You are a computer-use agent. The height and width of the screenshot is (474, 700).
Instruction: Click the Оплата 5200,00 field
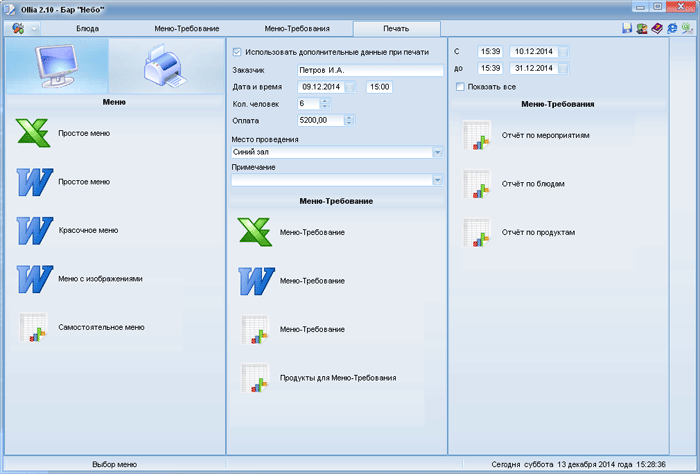[x=321, y=120]
